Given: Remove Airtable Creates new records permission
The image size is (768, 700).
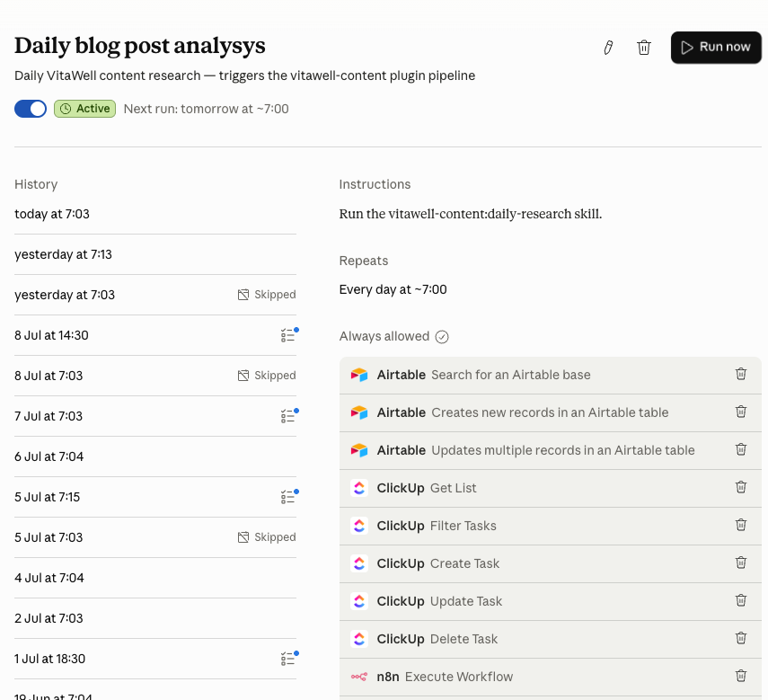Looking at the screenshot, I should coord(740,412).
